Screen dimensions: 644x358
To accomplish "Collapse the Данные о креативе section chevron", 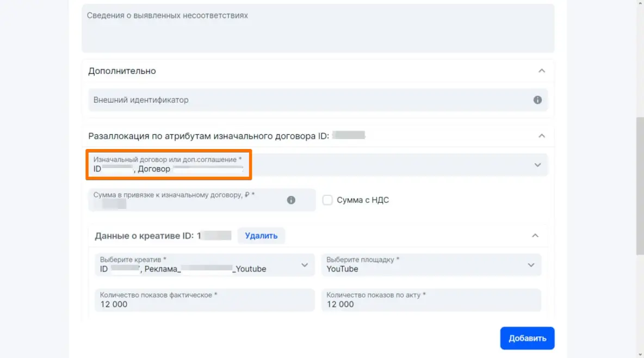I will coord(535,236).
